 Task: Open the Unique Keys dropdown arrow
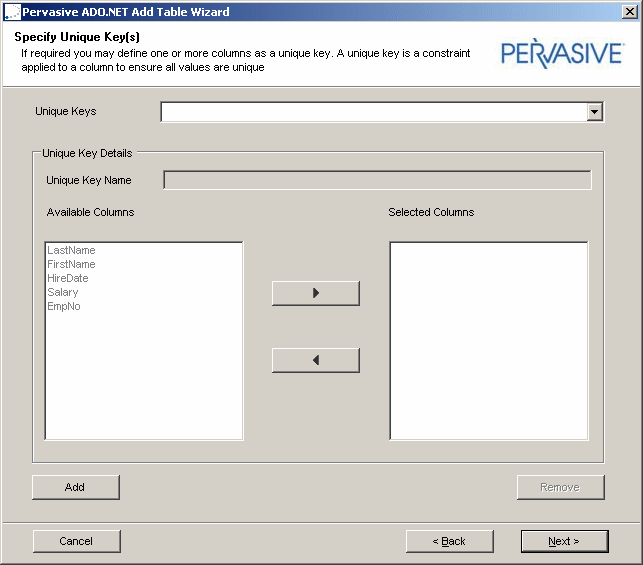click(595, 112)
